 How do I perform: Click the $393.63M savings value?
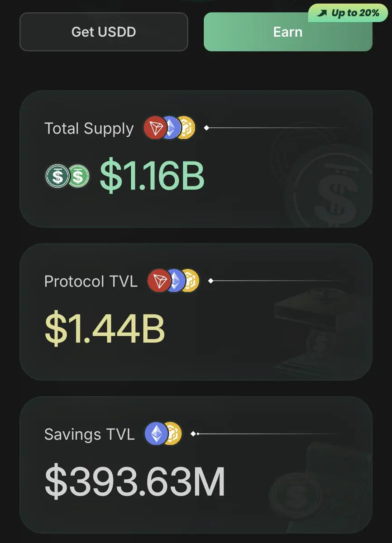coord(135,482)
